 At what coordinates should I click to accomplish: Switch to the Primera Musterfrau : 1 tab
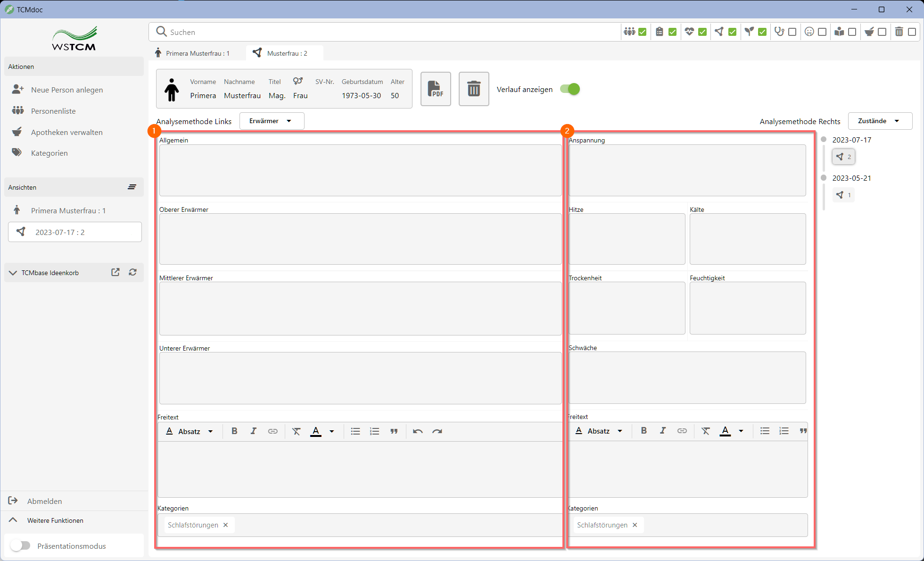coord(192,53)
